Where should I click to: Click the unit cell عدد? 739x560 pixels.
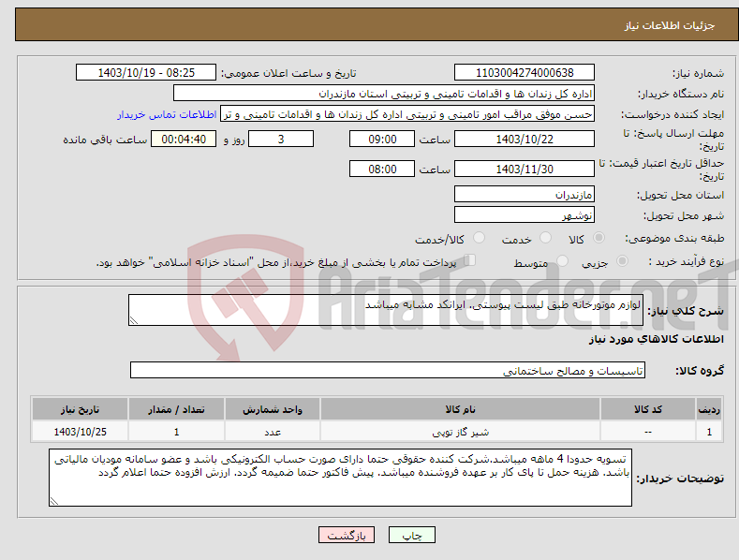tap(273, 432)
